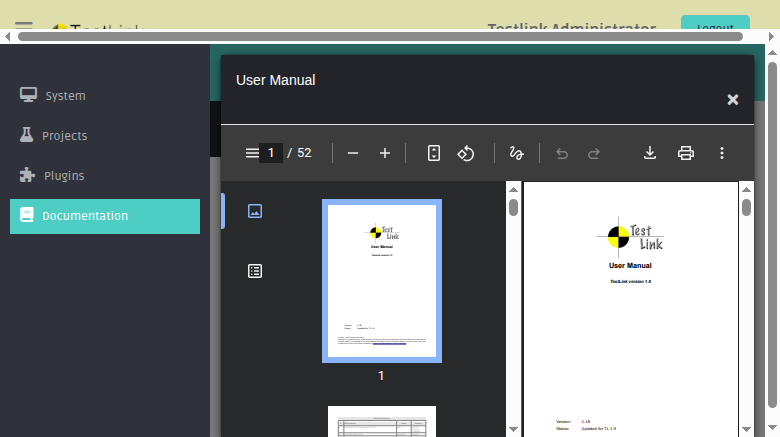Open the PDF more actions menu
Image resolution: width=780 pixels, height=437 pixels.
click(x=722, y=153)
